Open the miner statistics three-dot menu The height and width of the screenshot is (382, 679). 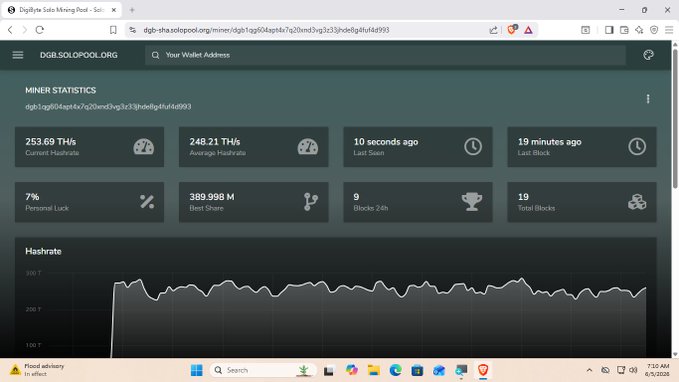pyautogui.click(x=648, y=99)
